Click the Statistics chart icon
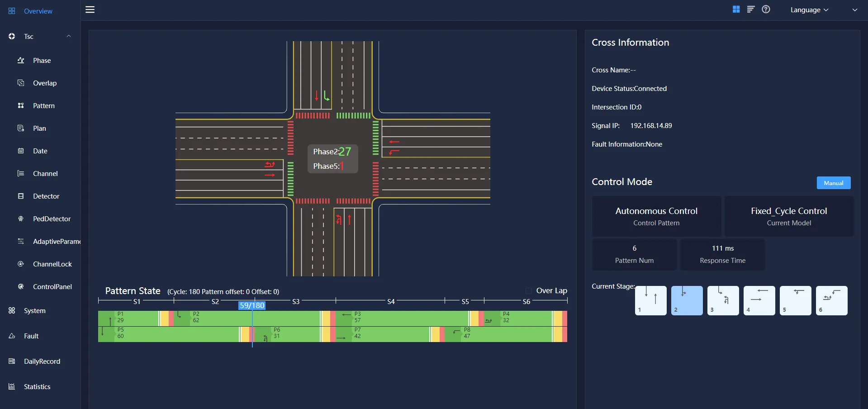This screenshot has height=409, width=868. (x=12, y=387)
